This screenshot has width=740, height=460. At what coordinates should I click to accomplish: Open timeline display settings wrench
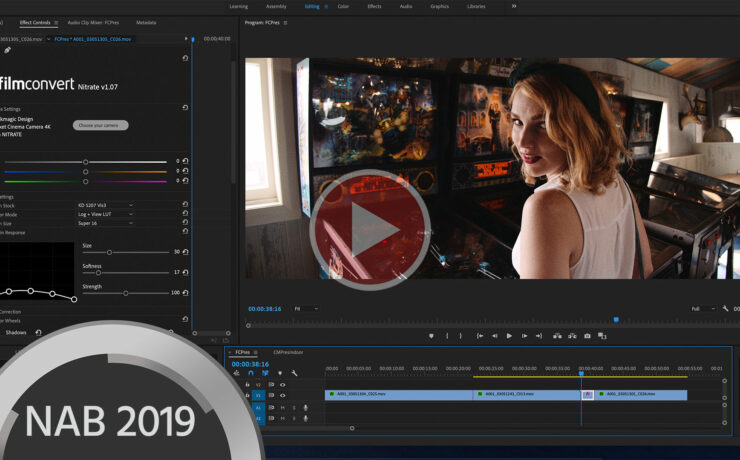click(294, 373)
